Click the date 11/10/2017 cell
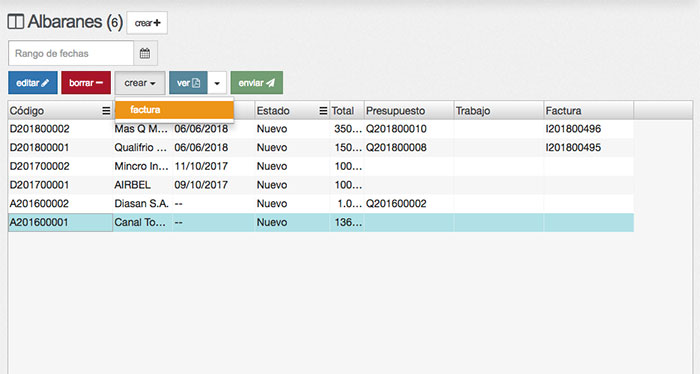 213,166
